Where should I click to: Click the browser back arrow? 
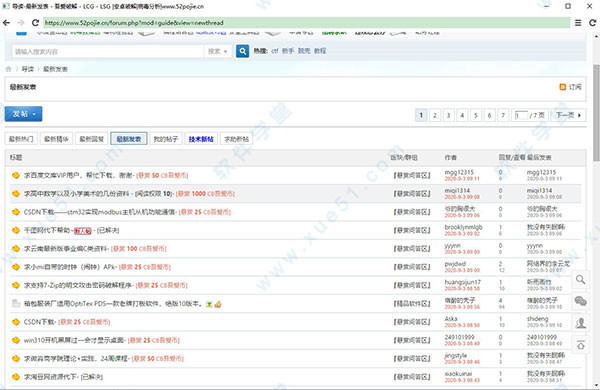coord(7,23)
